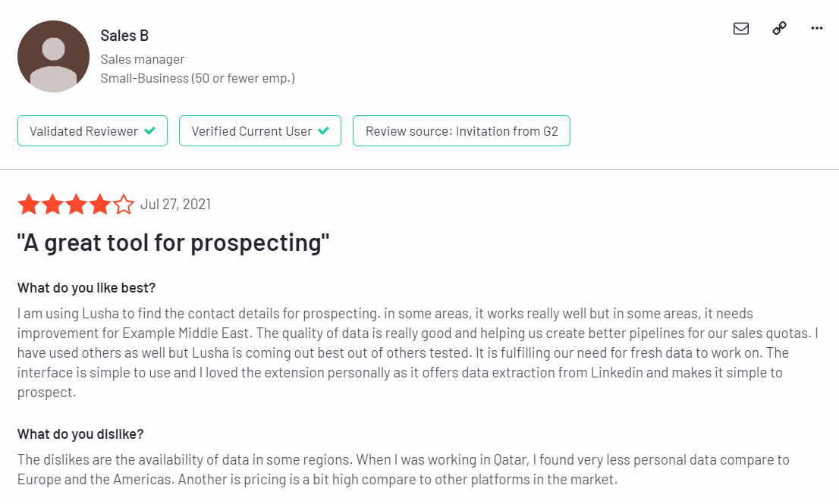Click the What do you dislike heading
This screenshot has width=839, height=504.
(80, 434)
